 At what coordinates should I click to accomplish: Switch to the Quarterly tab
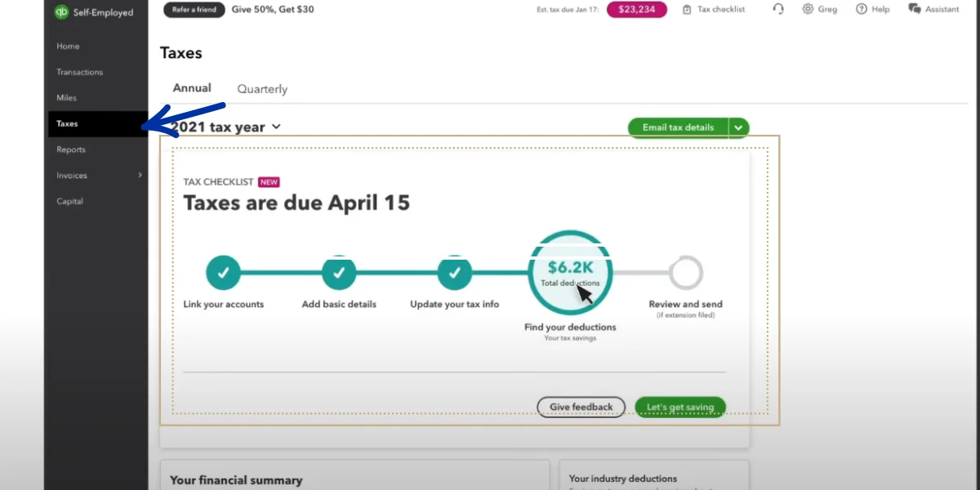pos(262,89)
